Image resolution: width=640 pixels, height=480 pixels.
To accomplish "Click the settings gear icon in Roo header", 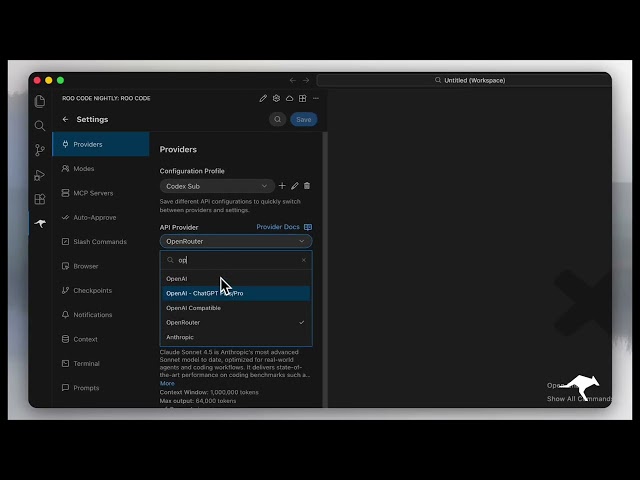I will pos(276,98).
